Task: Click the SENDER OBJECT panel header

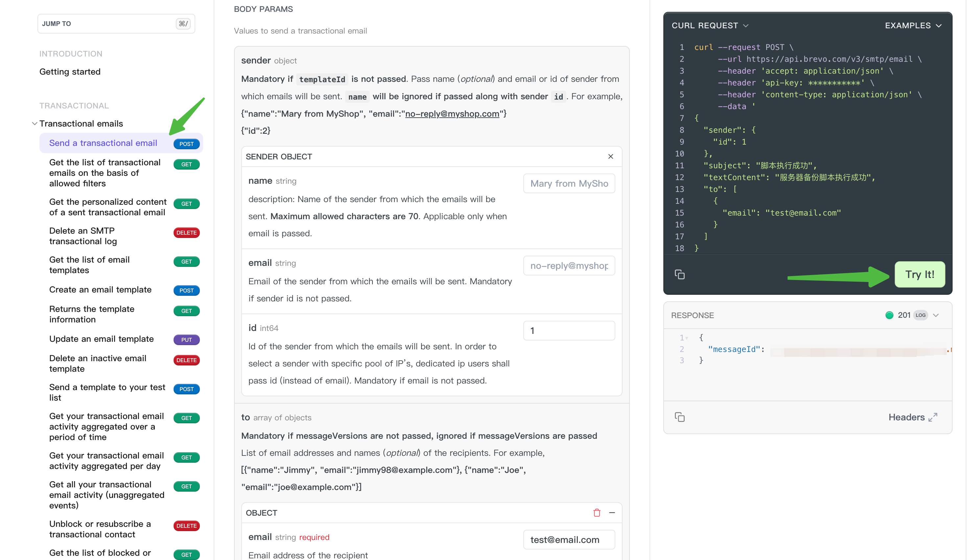Action: [x=432, y=156]
